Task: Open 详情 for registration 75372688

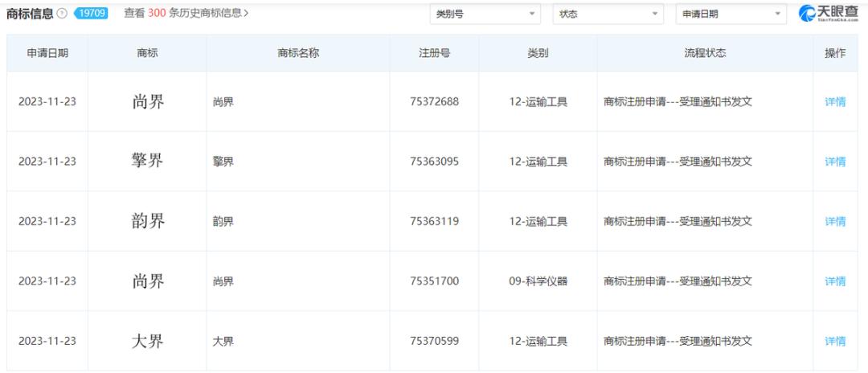Action: [835, 102]
